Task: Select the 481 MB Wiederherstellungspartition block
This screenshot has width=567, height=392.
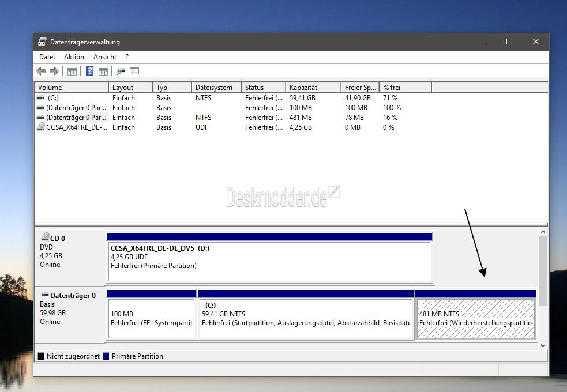Action: pos(475,315)
